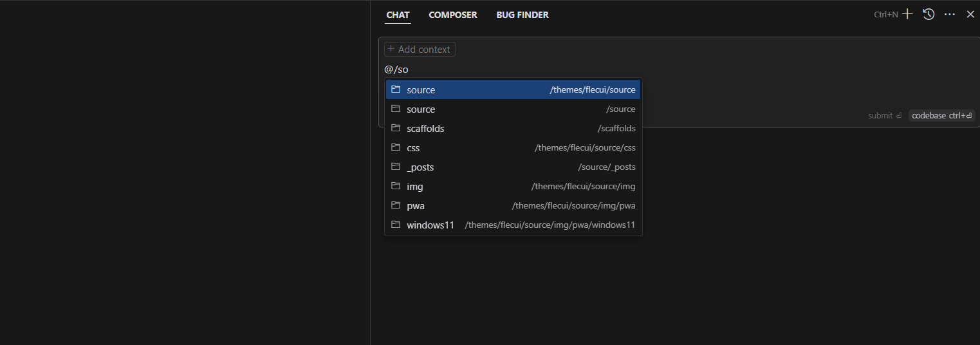Select source folder at /themes/flecui/source

pos(513,90)
